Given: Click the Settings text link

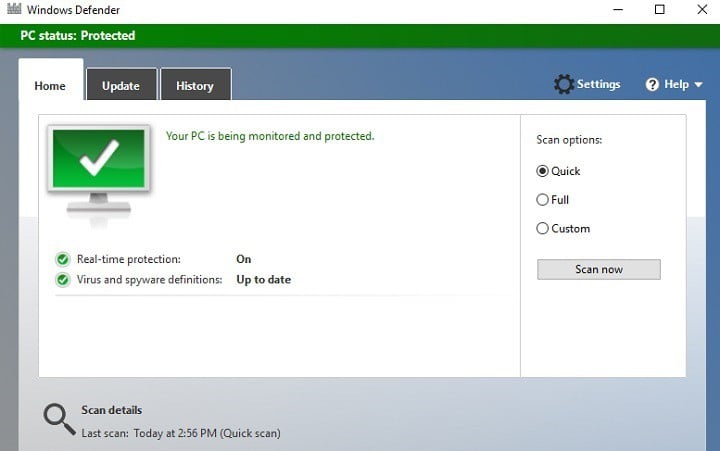Looking at the screenshot, I should click(x=598, y=84).
